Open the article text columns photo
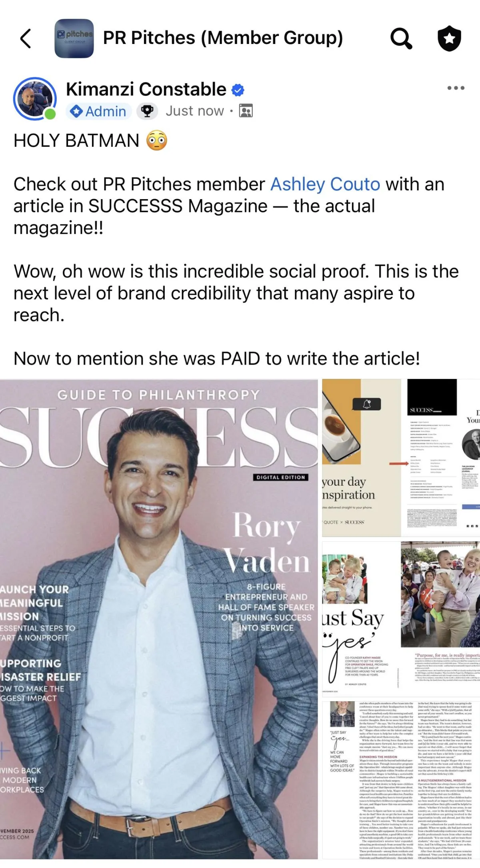This screenshot has height=868, width=480. [401, 780]
